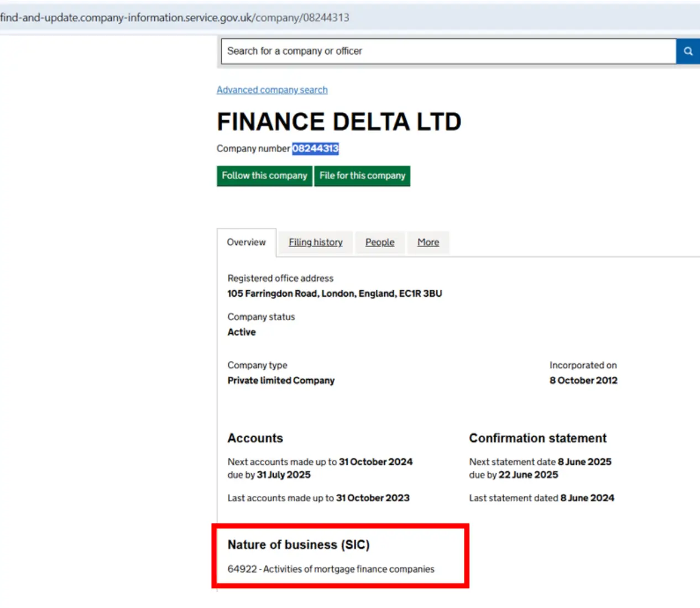The height and width of the screenshot is (608, 700).
Task: Click the Incorporated on date 8 October 2012
Action: click(583, 380)
